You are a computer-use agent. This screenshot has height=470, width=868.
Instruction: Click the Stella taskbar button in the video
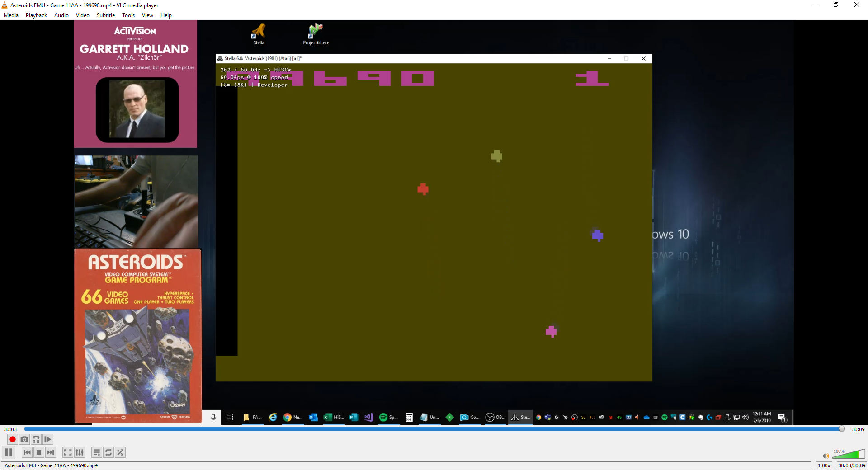pyautogui.click(x=520, y=417)
